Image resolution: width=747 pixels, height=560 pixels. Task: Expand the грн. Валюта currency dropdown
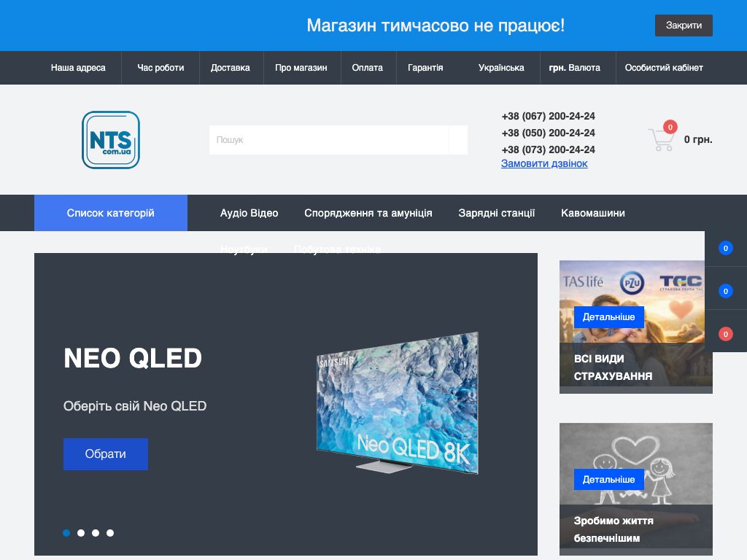[x=575, y=68]
